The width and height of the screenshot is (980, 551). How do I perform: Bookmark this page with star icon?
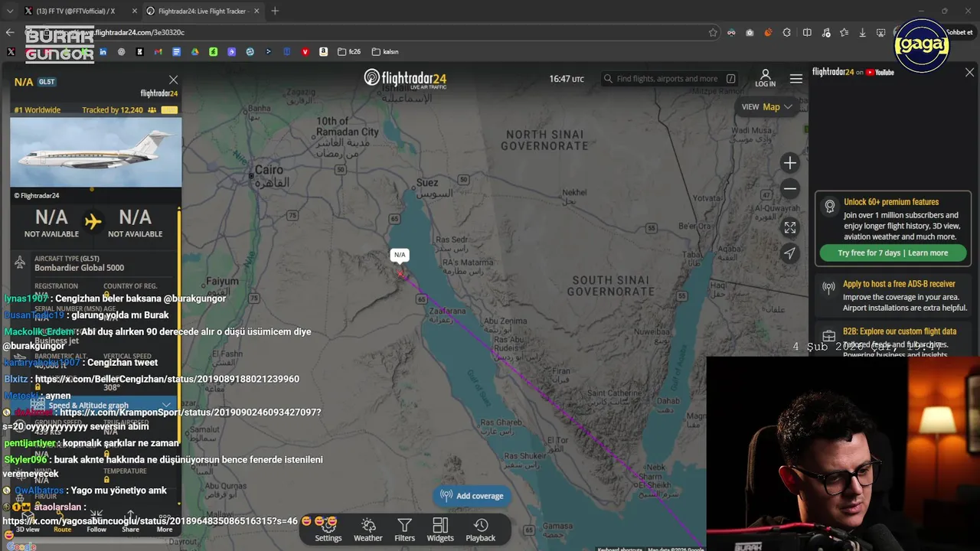713,32
